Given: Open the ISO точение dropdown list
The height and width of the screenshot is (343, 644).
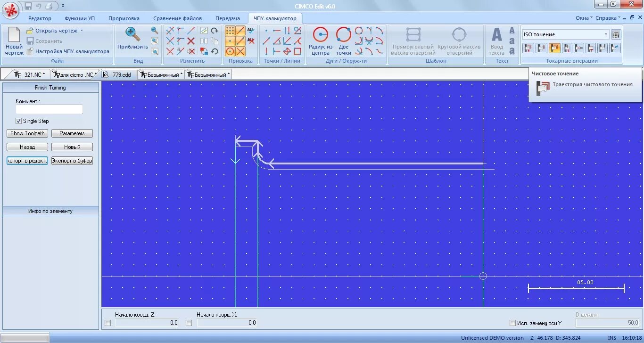Looking at the screenshot, I should pyautogui.click(x=606, y=34).
